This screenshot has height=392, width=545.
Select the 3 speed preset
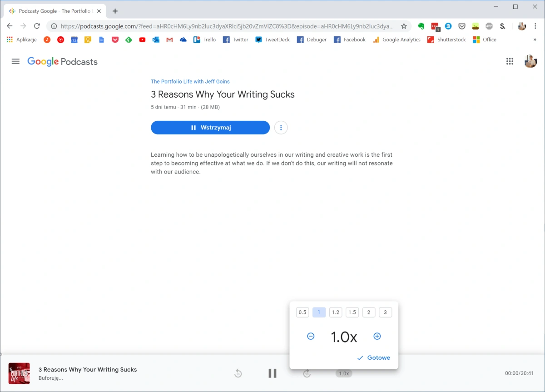point(385,312)
